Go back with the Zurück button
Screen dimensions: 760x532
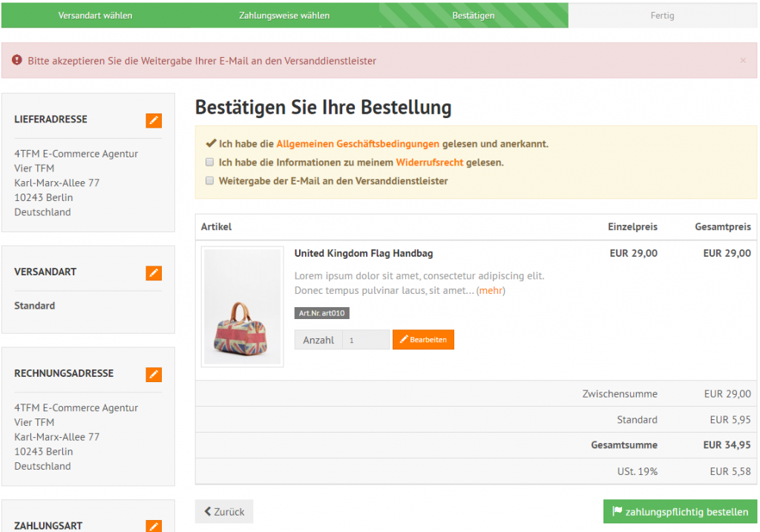pos(224,512)
